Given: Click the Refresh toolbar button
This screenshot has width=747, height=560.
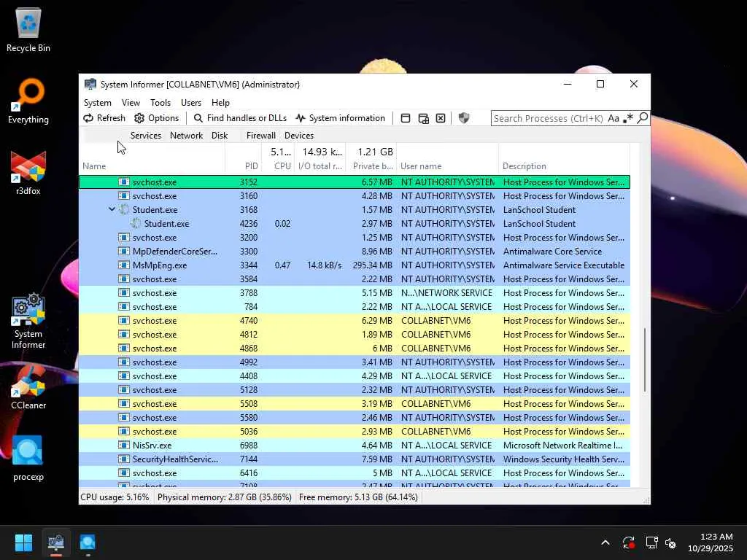Looking at the screenshot, I should coord(104,118).
